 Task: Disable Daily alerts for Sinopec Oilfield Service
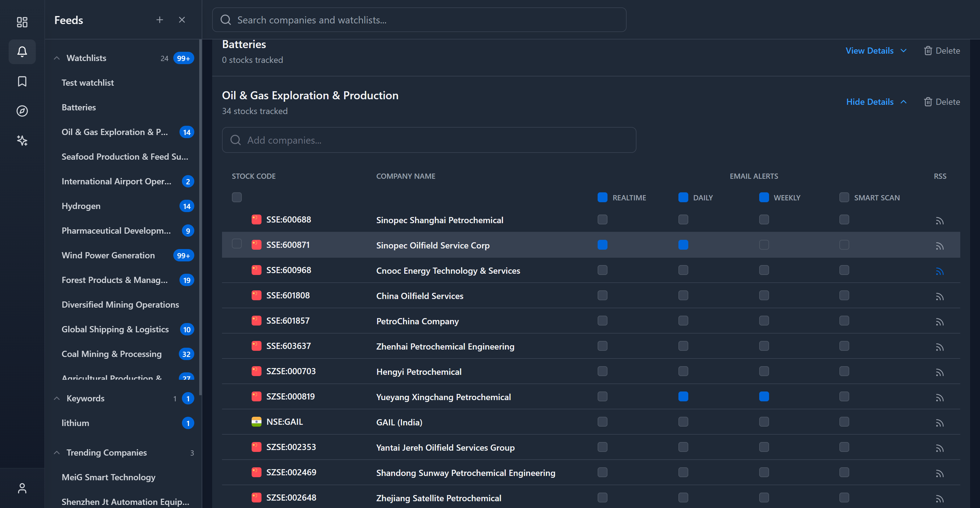683,245
